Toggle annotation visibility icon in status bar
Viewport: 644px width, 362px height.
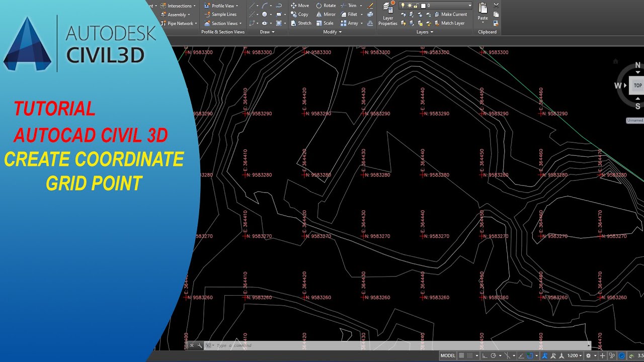coord(544,355)
